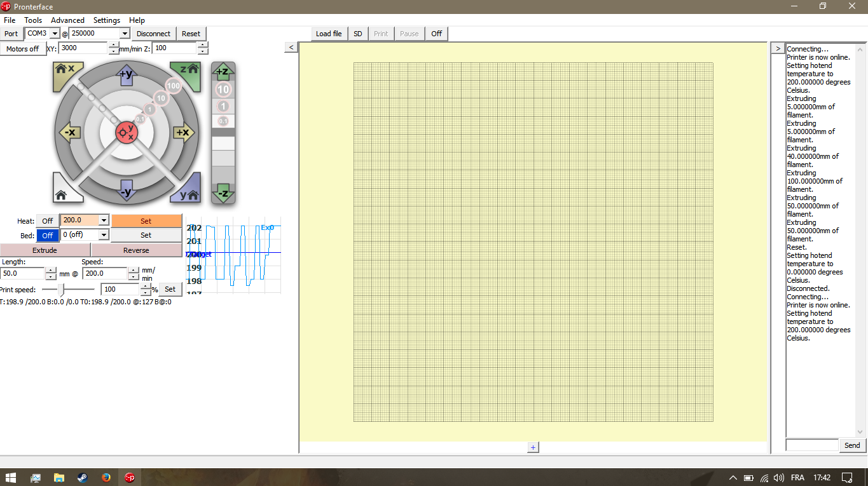
Task: Increase extrude Length with stepper up arrow
Action: (50, 270)
